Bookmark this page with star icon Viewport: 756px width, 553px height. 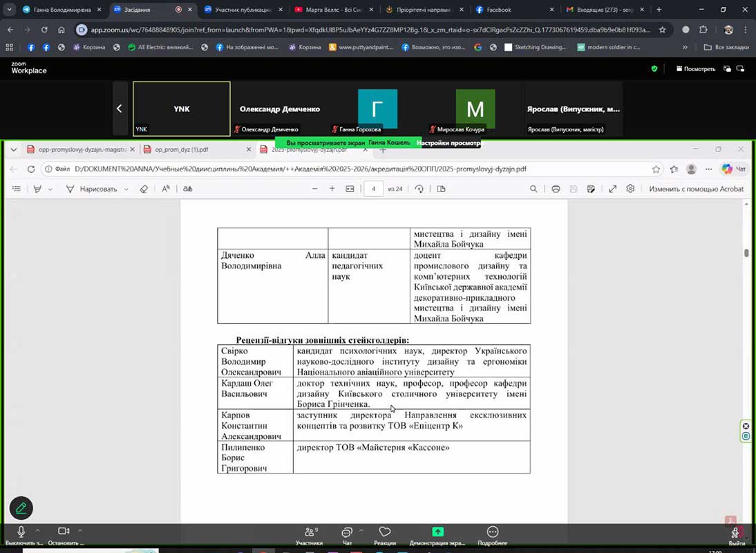(x=662, y=30)
